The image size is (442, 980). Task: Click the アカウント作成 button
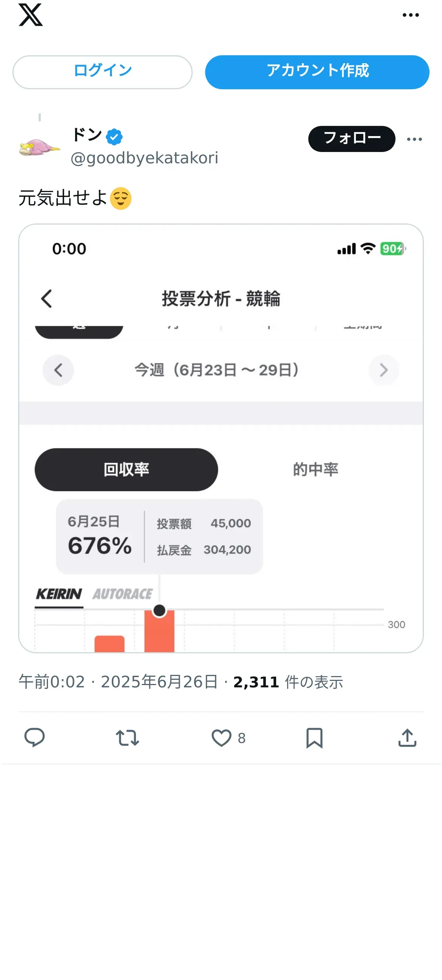tap(317, 72)
